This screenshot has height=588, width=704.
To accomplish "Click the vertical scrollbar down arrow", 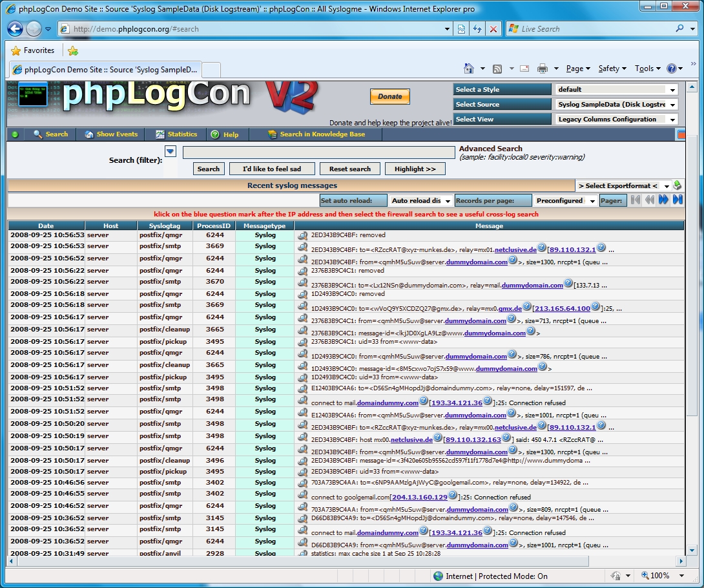I will click(x=692, y=551).
